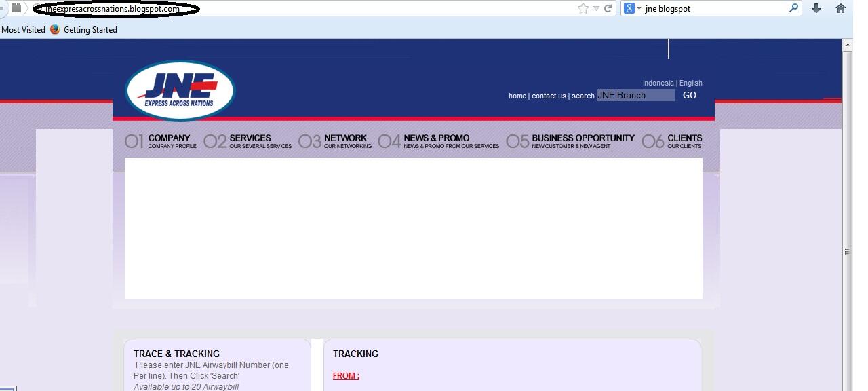The height and width of the screenshot is (391, 868).
Task: Open the URL history dropdown arrow
Action: pyautogui.click(x=596, y=9)
